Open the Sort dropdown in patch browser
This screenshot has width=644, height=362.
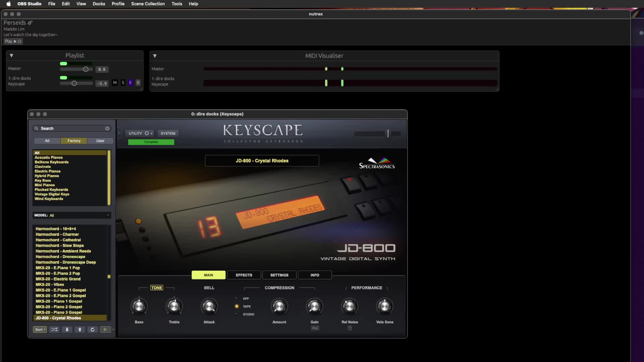pos(40,329)
